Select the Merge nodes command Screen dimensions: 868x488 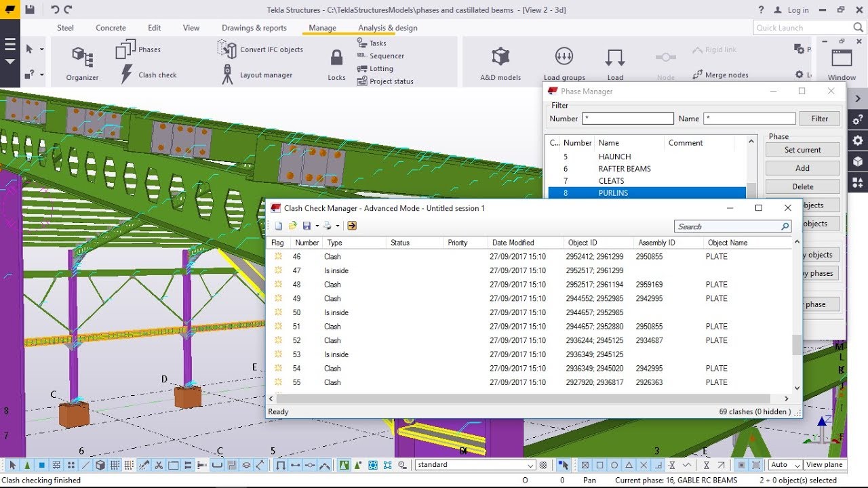pos(720,75)
